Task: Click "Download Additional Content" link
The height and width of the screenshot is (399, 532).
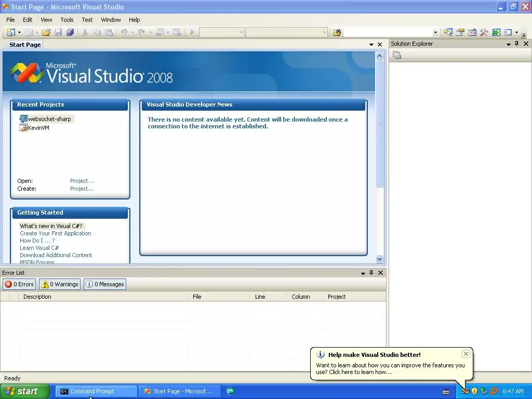Action: (x=56, y=255)
